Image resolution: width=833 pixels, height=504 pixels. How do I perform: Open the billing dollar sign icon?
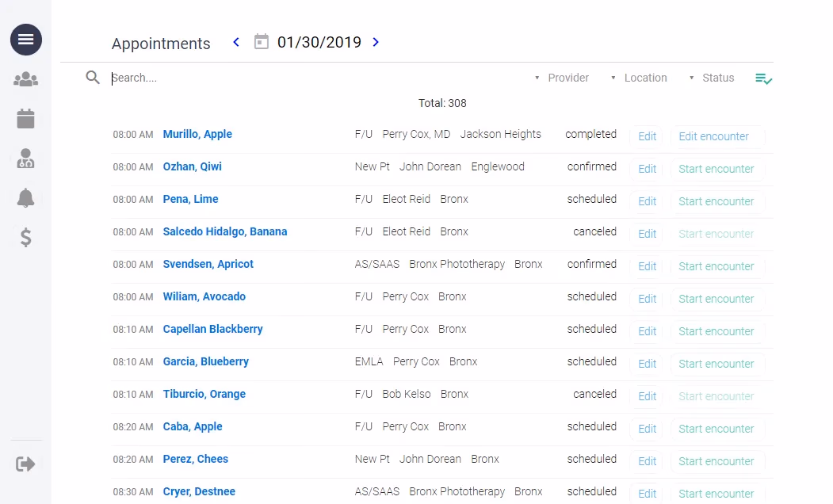click(x=26, y=238)
